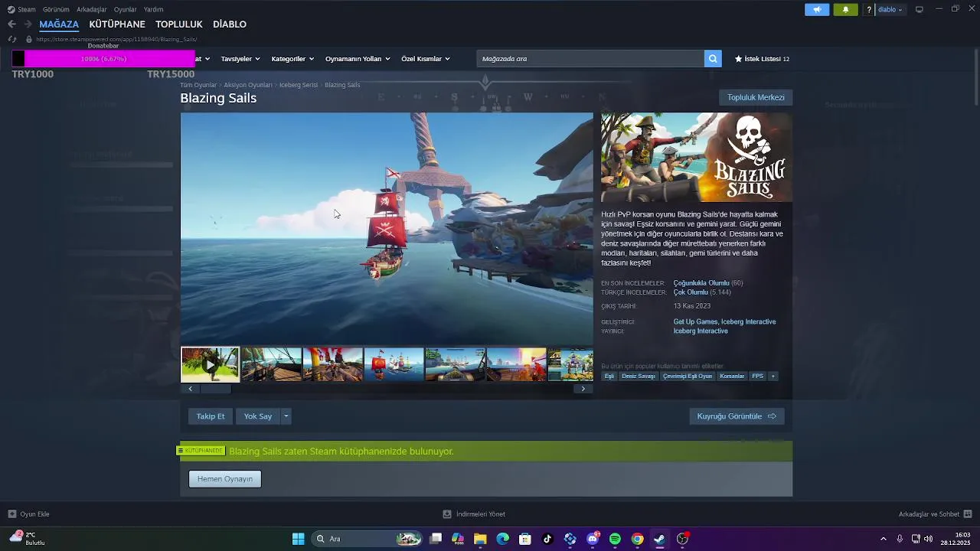This screenshot has width=980, height=551.
Task: Click the plus button after FPS tag
Action: [773, 377]
